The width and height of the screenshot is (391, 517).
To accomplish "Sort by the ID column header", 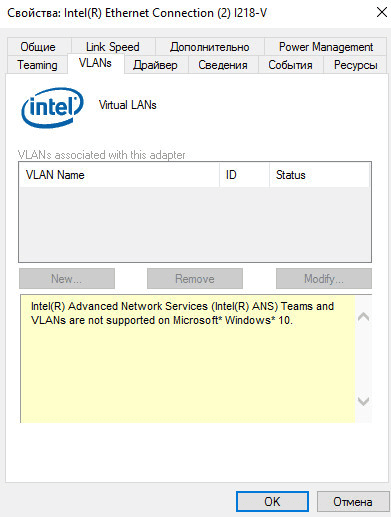I will [244, 175].
